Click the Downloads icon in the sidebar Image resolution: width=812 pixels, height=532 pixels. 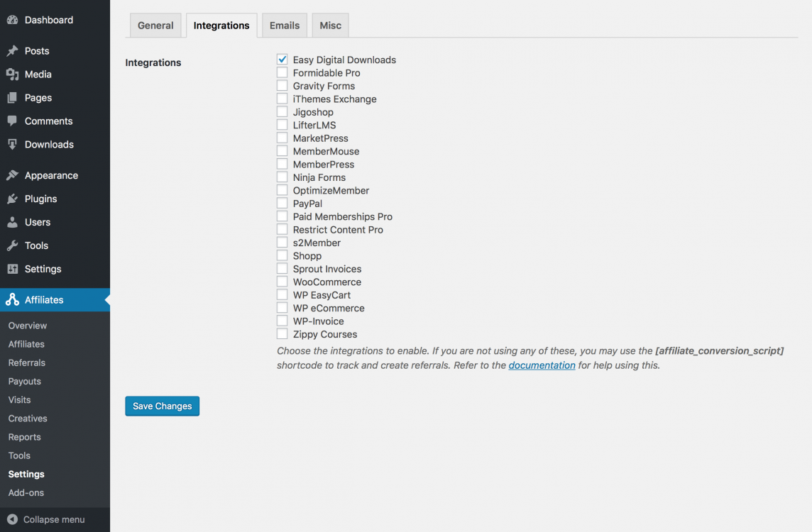pyautogui.click(x=13, y=144)
